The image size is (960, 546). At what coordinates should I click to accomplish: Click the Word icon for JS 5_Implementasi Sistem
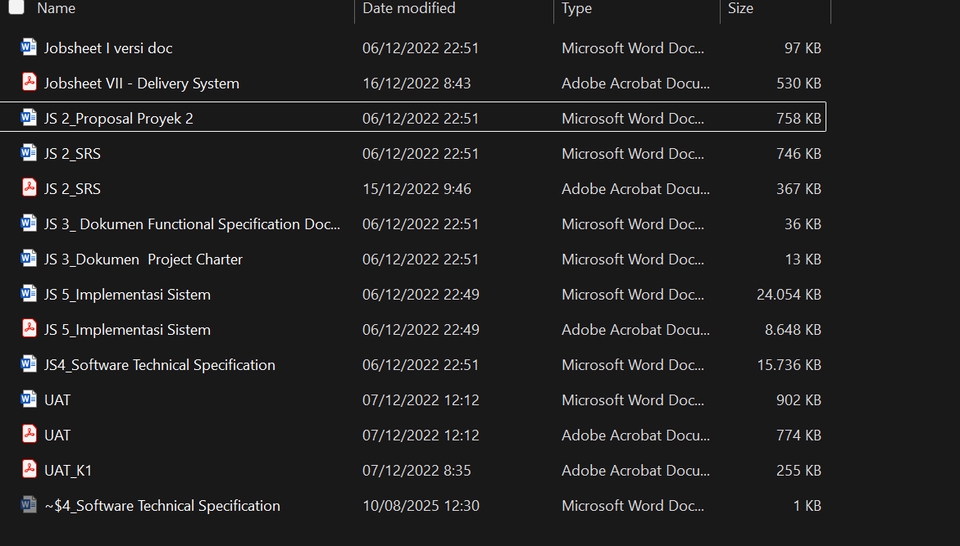(x=28, y=294)
